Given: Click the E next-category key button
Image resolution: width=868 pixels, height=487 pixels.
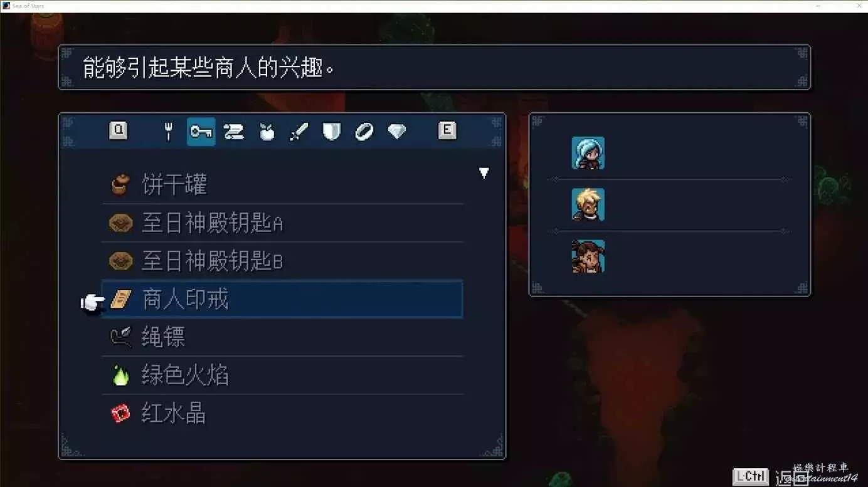Looking at the screenshot, I should click(447, 130).
